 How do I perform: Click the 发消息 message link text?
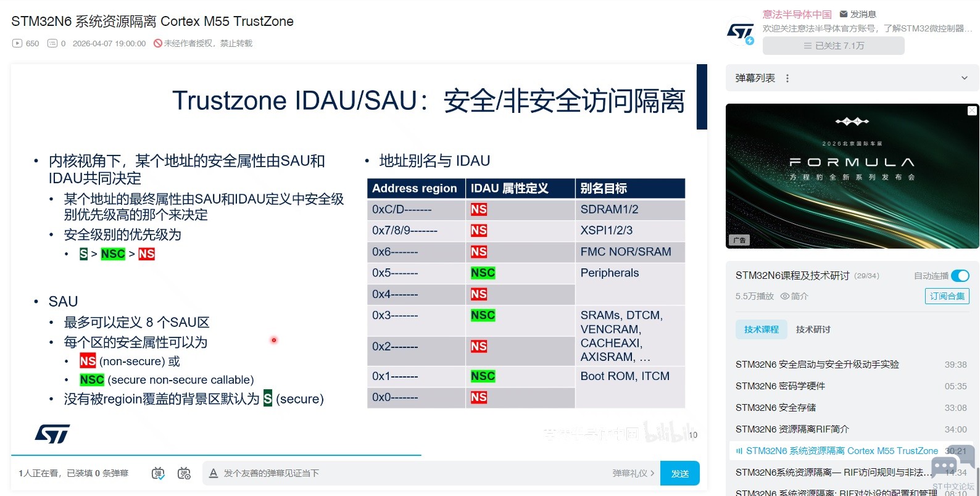coord(863,14)
